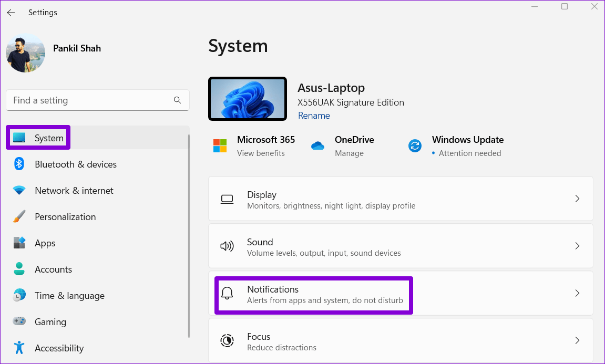Screen dimensions: 605x364
Task: Open Accessibility settings
Action: (98, 348)
